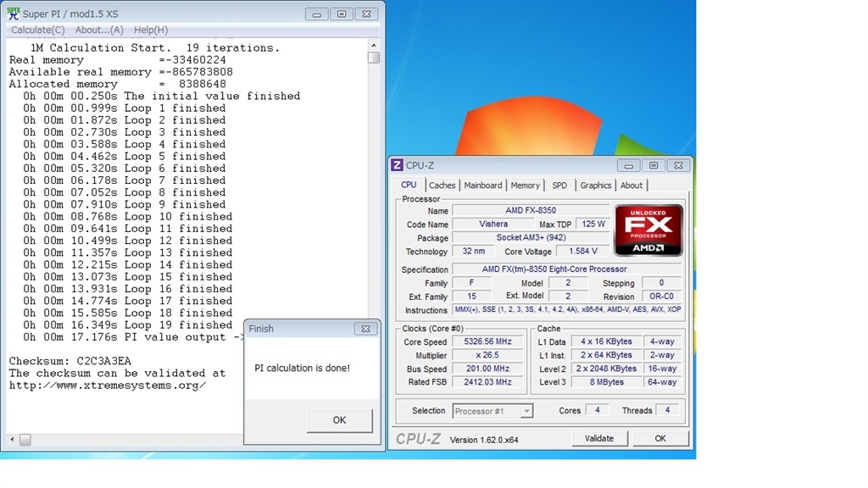Open the Calculate(C) menu
This screenshot has width=868, height=488.
(x=37, y=30)
